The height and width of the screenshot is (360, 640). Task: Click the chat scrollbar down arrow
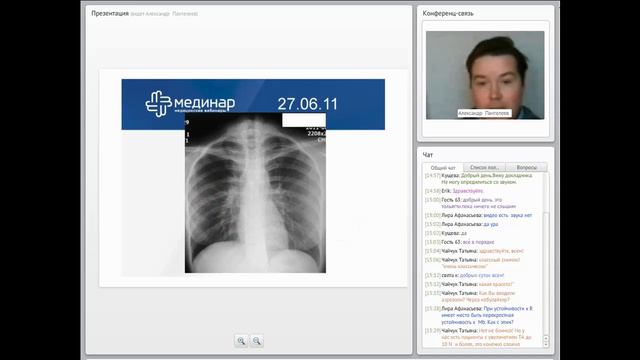tap(546, 344)
